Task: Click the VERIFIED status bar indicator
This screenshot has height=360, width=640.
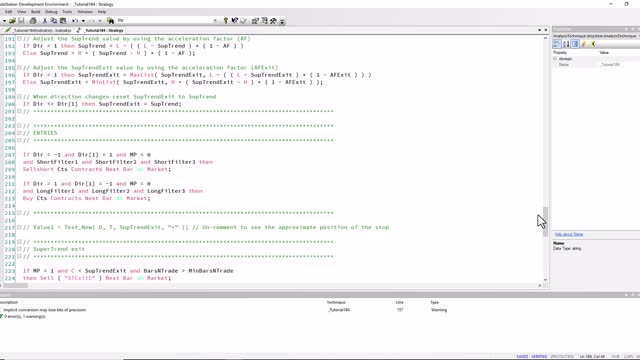Action: pyautogui.click(x=539, y=356)
